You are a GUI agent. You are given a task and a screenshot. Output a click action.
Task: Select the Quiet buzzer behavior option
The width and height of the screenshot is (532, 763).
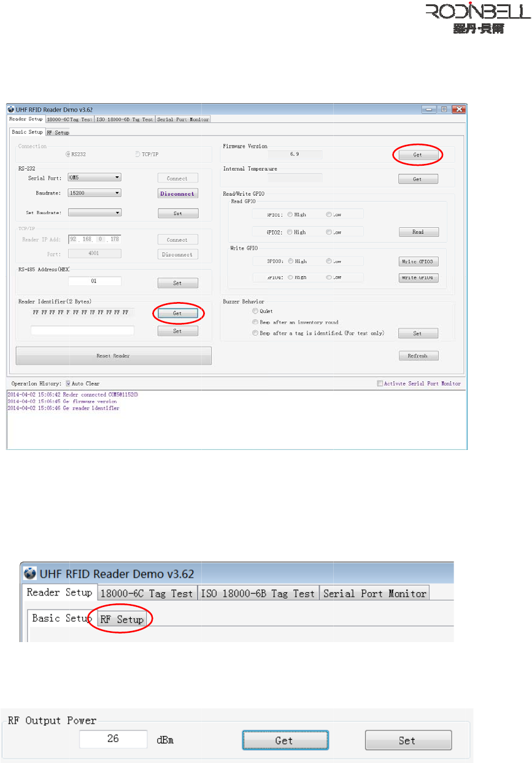(x=255, y=311)
